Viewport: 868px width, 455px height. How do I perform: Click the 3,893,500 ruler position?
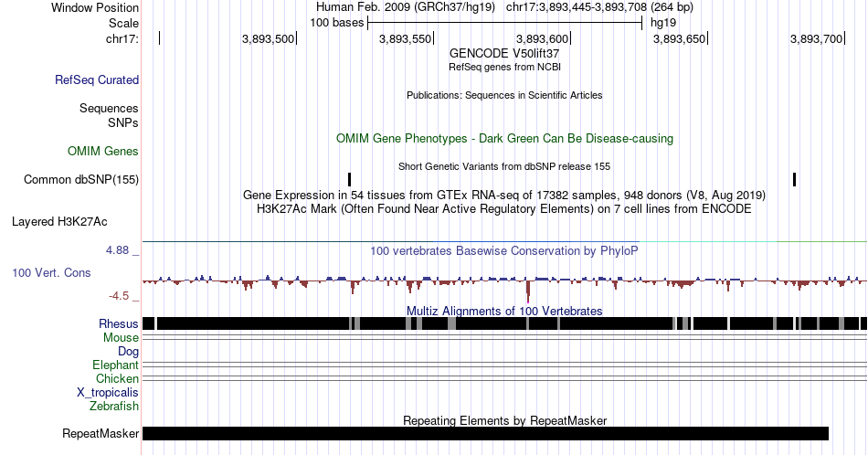(268, 38)
